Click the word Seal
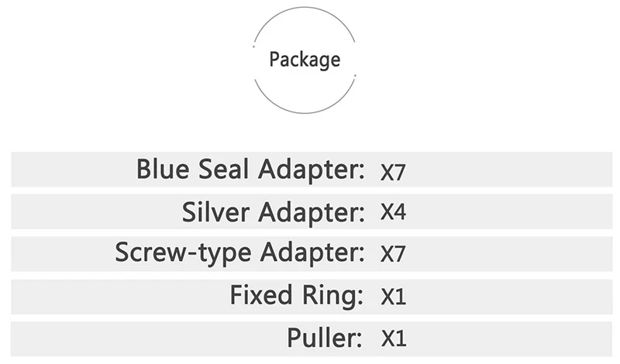The height and width of the screenshot is (364, 620). click(x=223, y=169)
